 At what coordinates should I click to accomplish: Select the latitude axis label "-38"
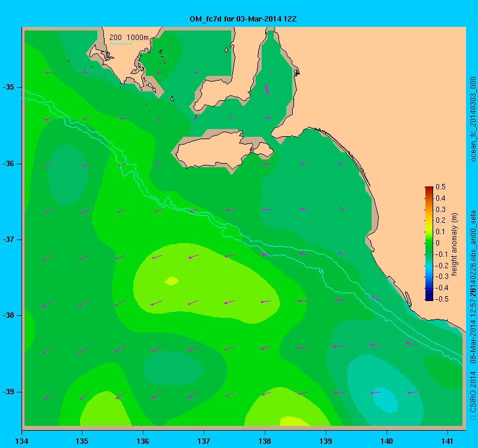click(x=8, y=315)
